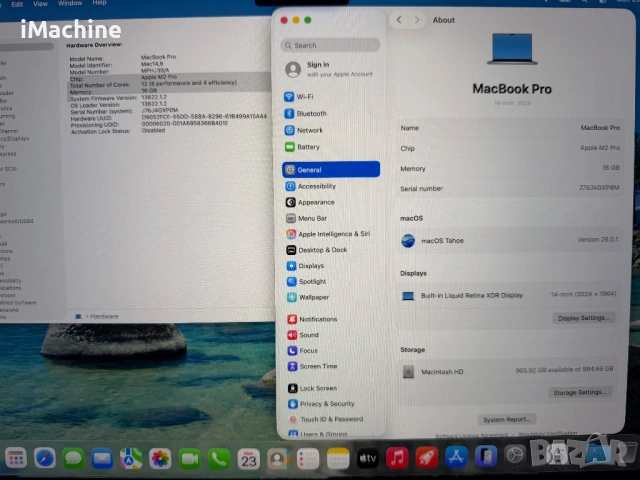640x480 pixels.
Task: Open Apple TV app in Dock
Action: coord(367,459)
